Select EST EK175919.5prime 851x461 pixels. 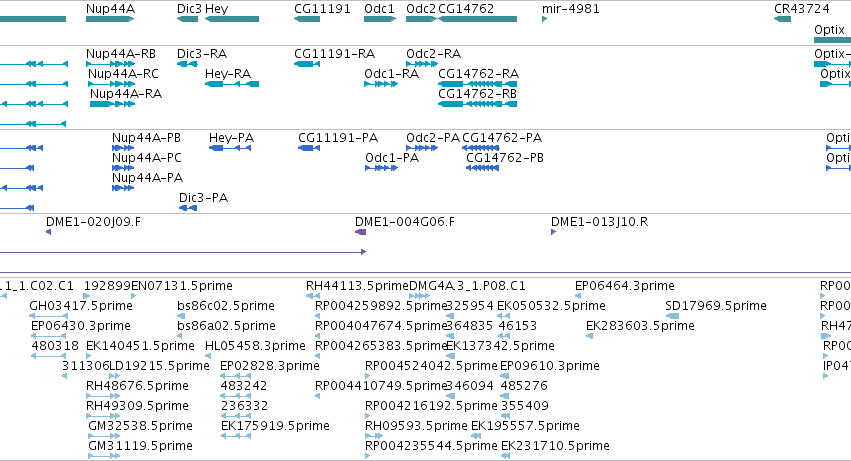click(x=236, y=436)
